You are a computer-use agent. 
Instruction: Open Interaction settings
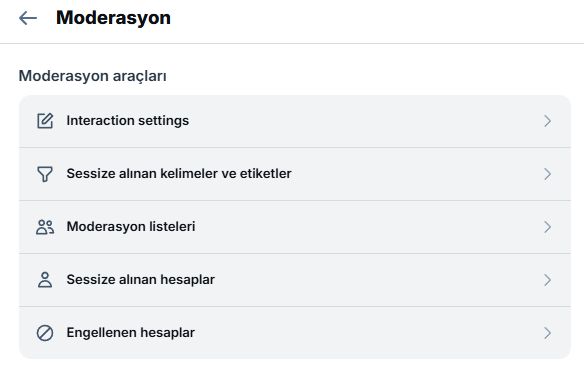point(295,121)
